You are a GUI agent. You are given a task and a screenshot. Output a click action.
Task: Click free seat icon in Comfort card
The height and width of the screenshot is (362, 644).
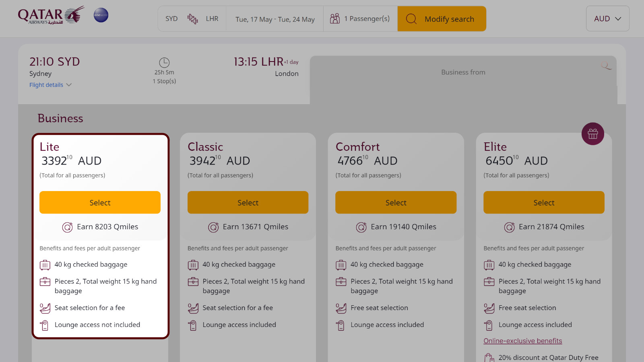tap(341, 309)
